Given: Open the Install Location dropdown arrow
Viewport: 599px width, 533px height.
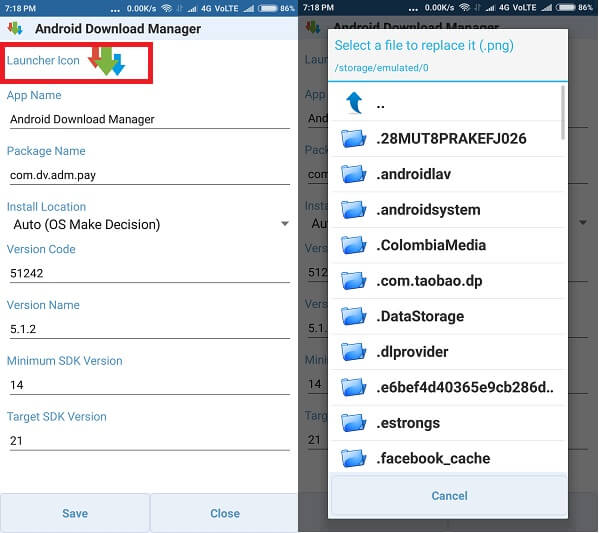Looking at the screenshot, I should click(x=285, y=224).
